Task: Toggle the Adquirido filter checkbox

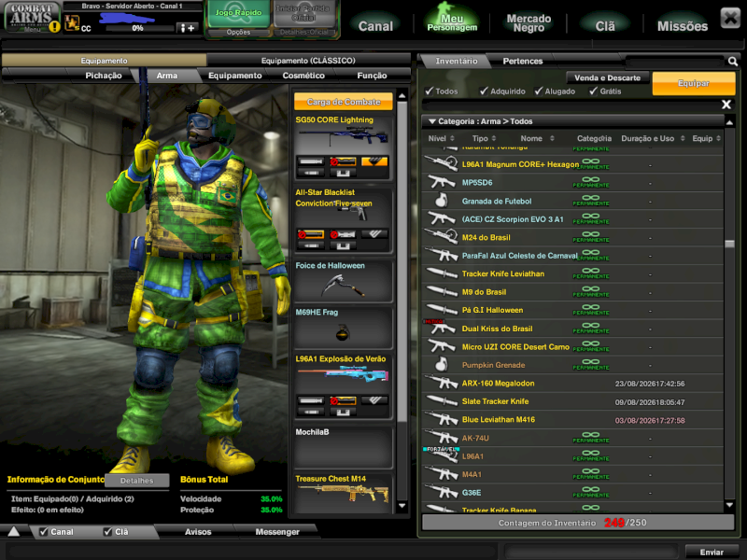Action: pos(484,91)
